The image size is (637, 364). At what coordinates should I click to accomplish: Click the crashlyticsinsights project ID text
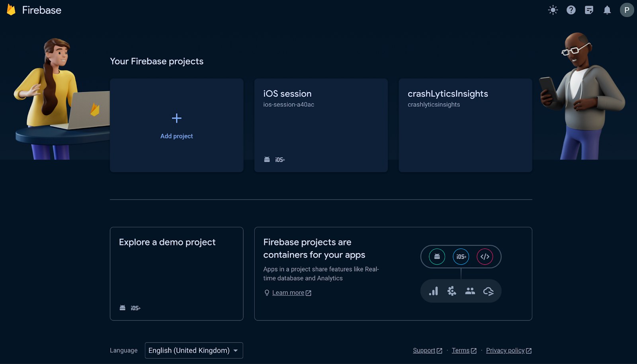point(434,105)
